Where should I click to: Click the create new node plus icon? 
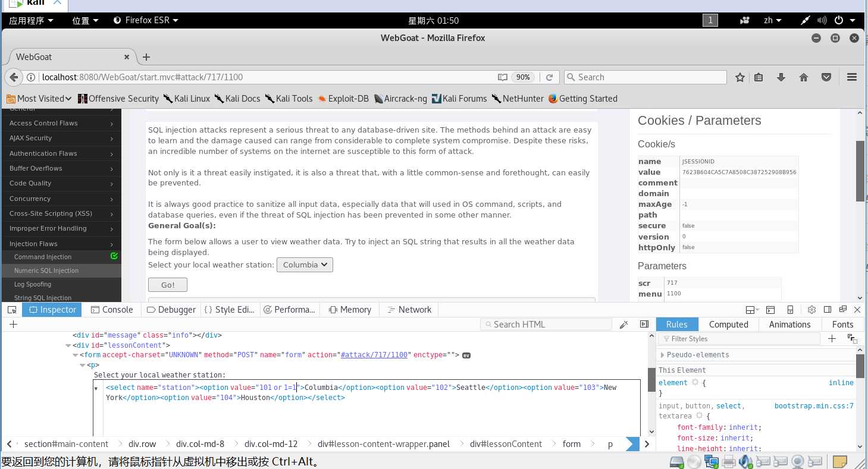(x=13, y=324)
